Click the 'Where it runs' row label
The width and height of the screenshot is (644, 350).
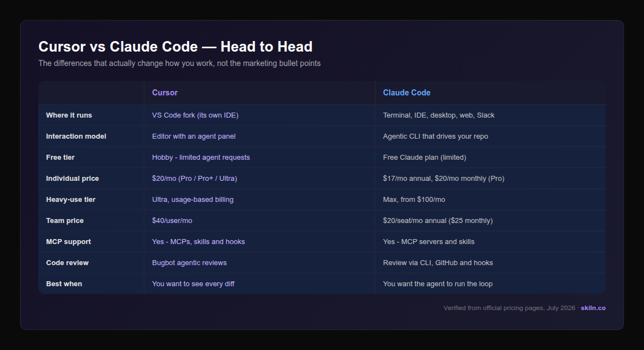[69, 115]
